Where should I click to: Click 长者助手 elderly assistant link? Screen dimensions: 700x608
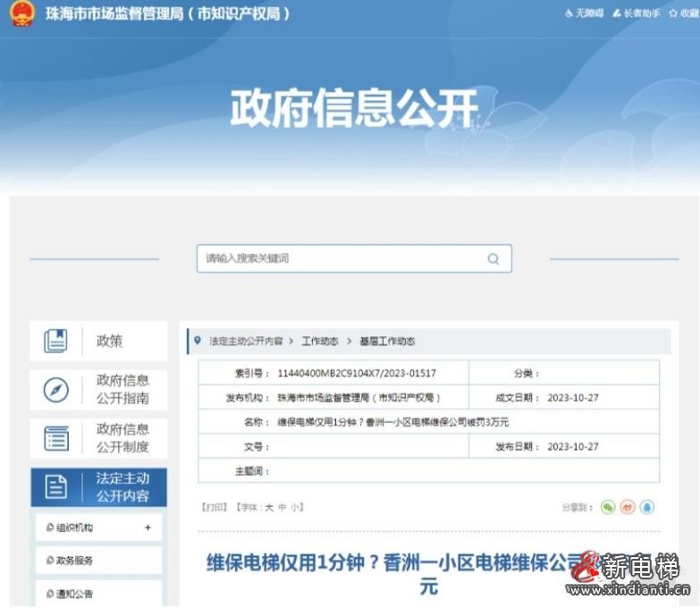point(637,13)
